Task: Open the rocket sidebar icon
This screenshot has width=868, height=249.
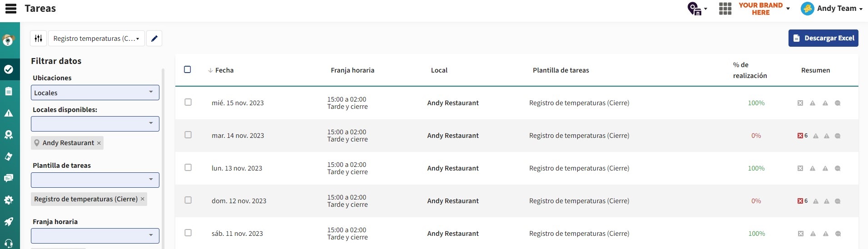Action: [x=9, y=222]
